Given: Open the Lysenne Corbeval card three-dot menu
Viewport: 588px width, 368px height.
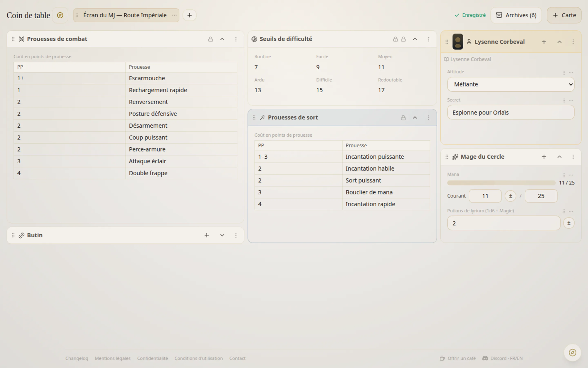Looking at the screenshot, I should pos(573,42).
